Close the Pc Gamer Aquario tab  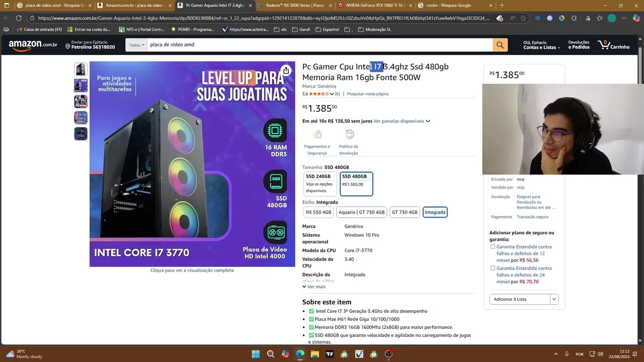pos(250,6)
